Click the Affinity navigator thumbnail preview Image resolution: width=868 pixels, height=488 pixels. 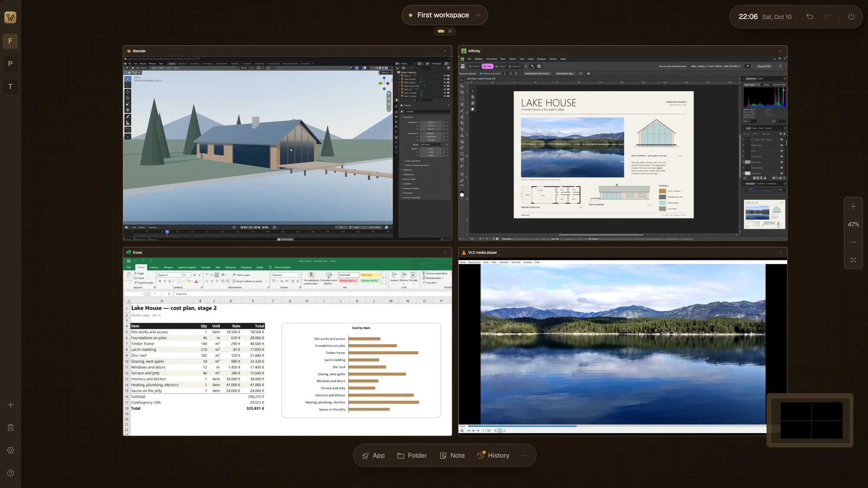click(x=764, y=214)
